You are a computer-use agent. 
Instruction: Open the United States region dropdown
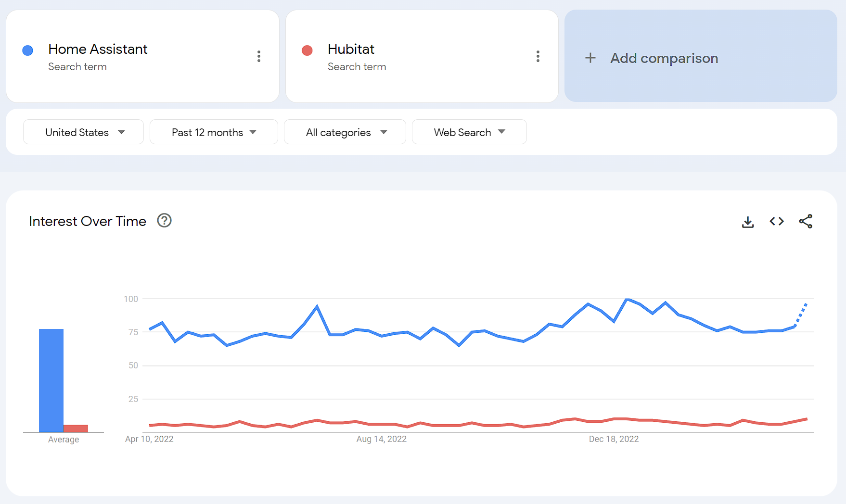point(83,132)
